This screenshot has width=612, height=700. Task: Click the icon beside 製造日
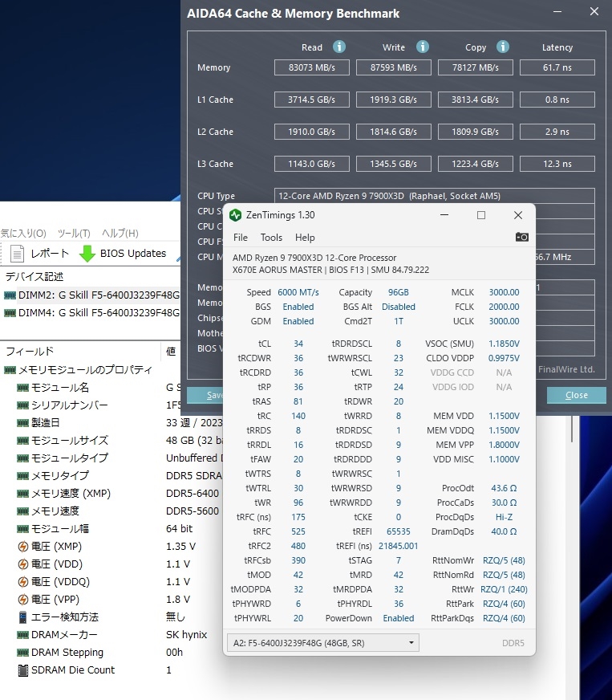tap(22, 423)
